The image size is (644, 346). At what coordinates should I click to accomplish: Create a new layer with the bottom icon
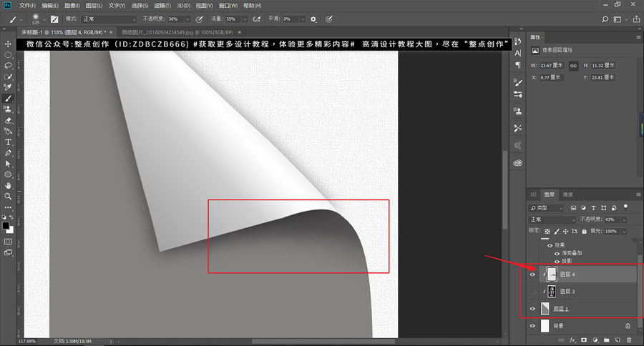point(616,340)
